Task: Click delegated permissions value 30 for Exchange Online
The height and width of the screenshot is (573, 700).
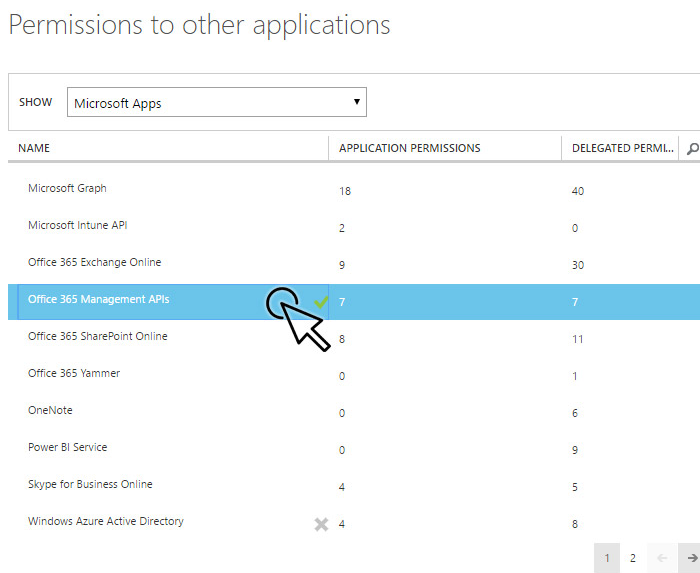Action: [578, 266]
